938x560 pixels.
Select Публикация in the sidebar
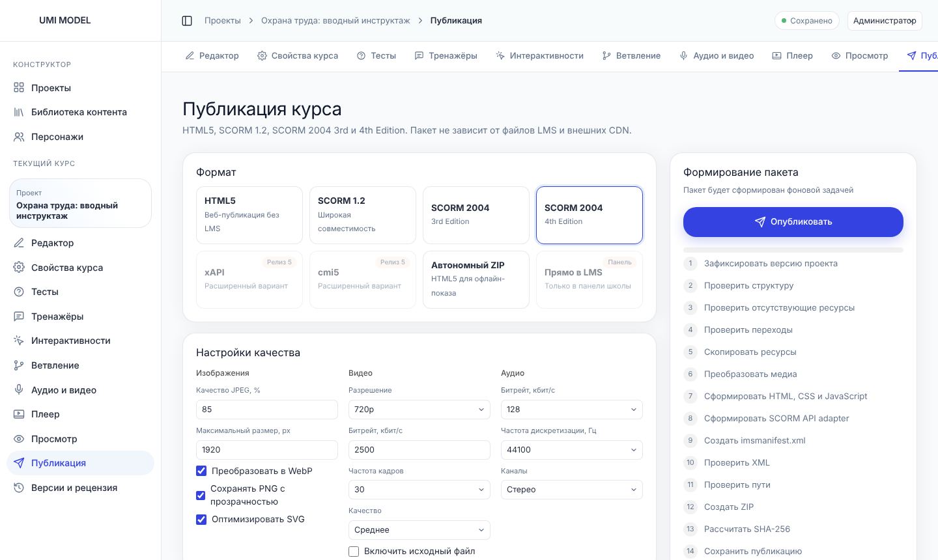(x=80, y=463)
